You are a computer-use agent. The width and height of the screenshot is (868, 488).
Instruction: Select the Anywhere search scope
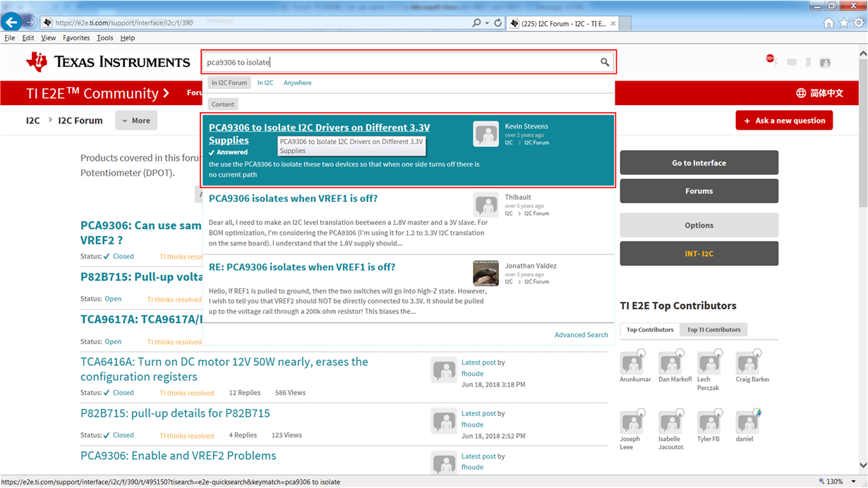point(297,83)
